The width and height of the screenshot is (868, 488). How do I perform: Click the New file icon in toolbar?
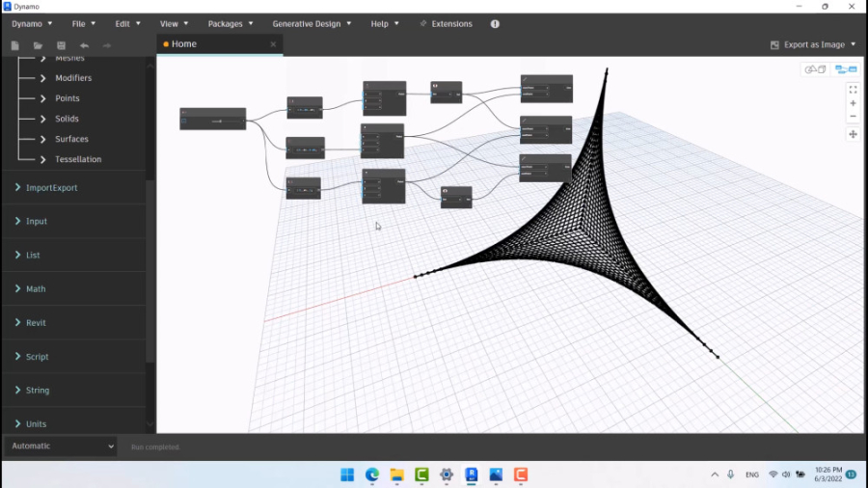coord(14,45)
